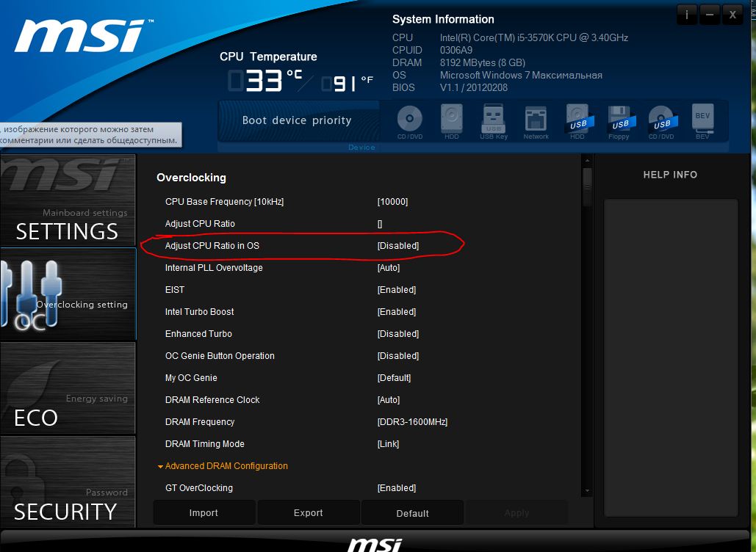Click the OC Genie Button Operation label
The height and width of the screenshot is (552, 756).
220,356
